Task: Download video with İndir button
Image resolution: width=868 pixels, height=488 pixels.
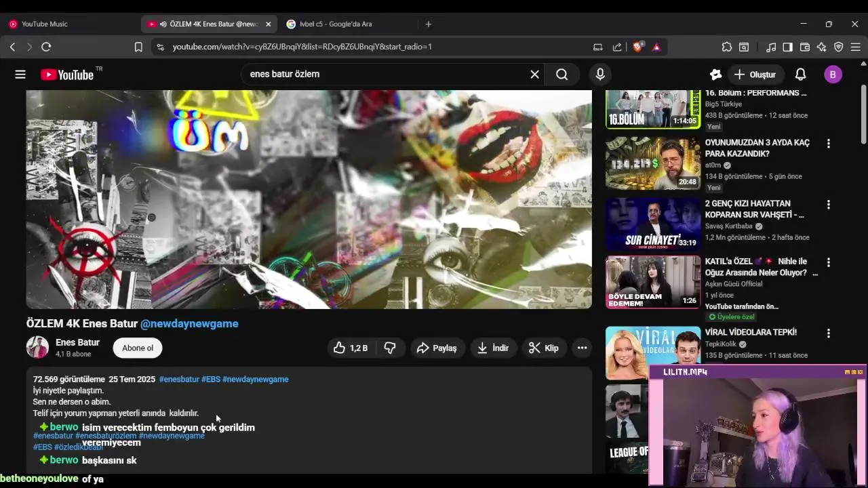Action: pos(493,348)
